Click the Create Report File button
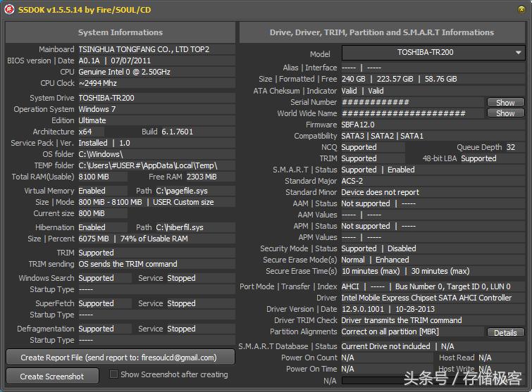532x392 pixels. click(x=120, y=358)
